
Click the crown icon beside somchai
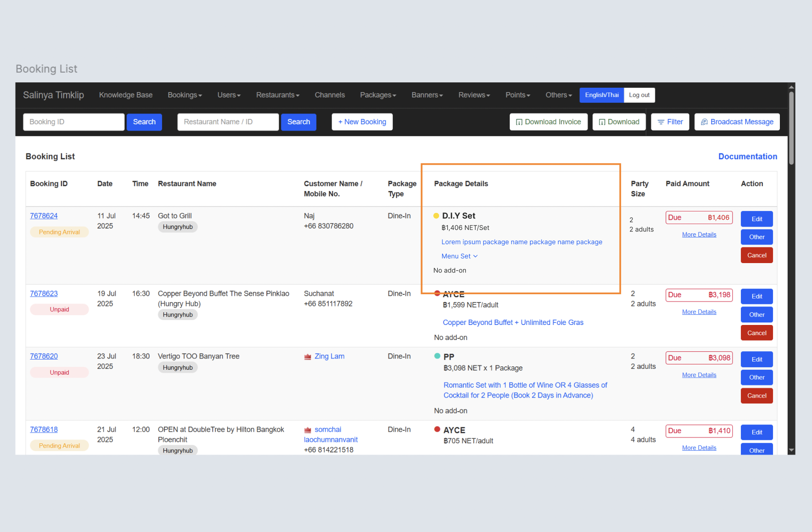[308, 430]
